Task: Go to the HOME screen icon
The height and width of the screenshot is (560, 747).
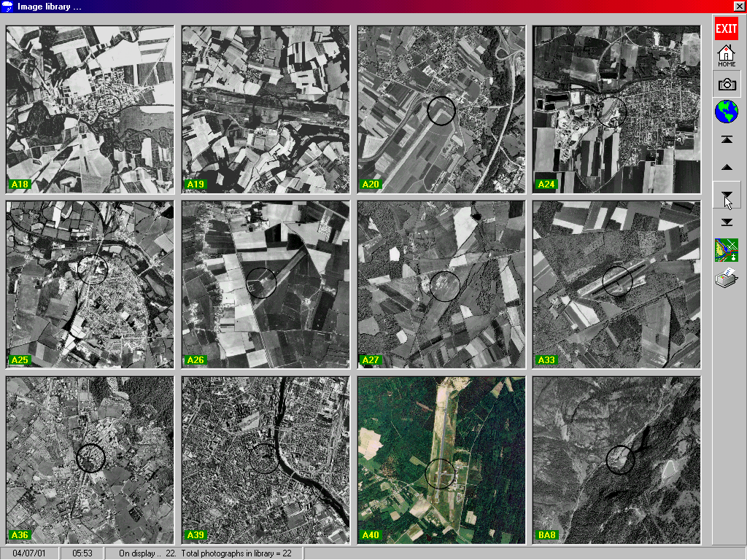Action: point(726,55)
